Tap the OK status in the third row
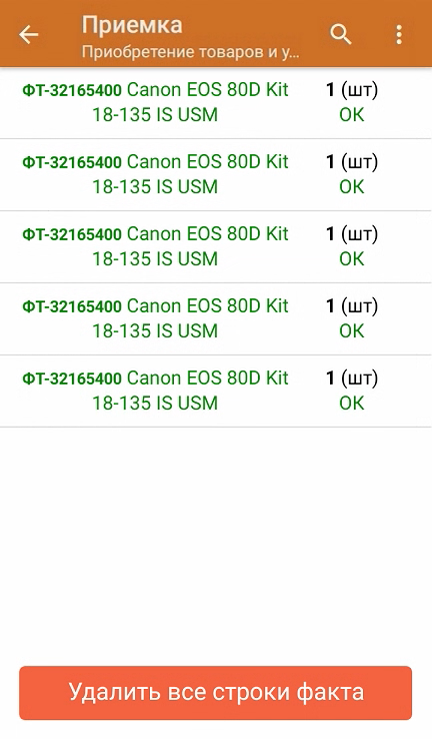This screenshot has width=432, height=739. [351, 259]
